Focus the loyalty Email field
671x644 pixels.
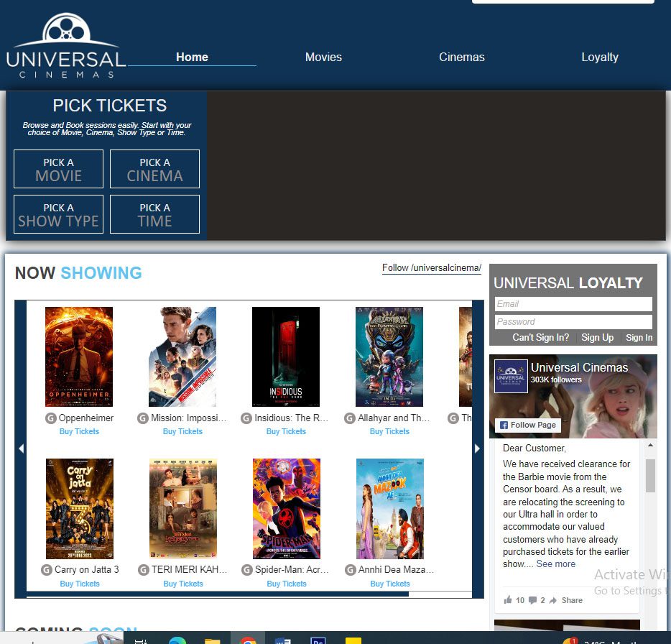pos(573,304)
